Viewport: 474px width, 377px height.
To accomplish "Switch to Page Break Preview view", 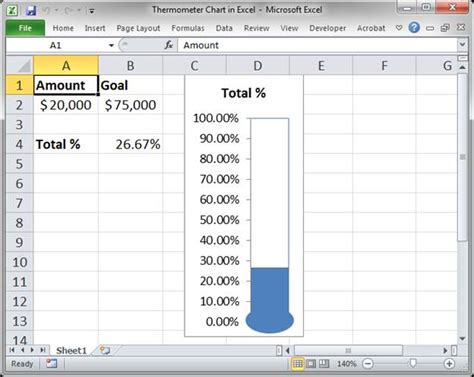I will click(x=324, y=364).
